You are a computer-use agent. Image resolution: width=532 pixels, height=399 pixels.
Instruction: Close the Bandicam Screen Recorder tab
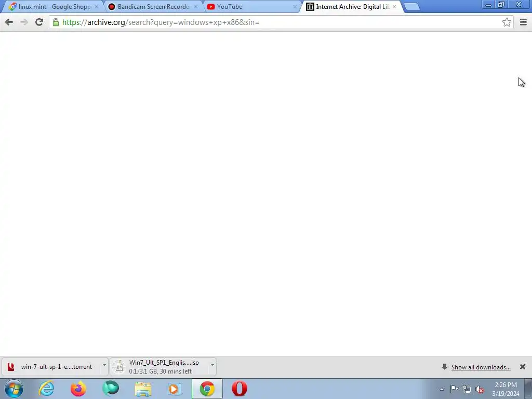click(x=196, y=7)
